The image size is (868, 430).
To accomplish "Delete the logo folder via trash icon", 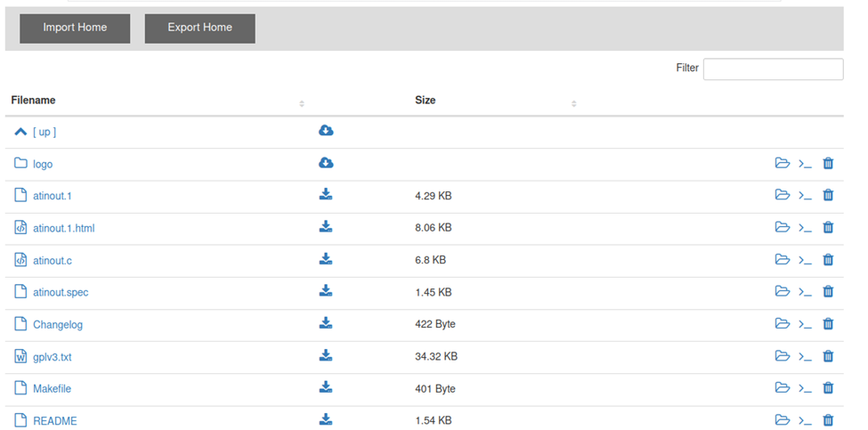I will click(x=828, y=163).
